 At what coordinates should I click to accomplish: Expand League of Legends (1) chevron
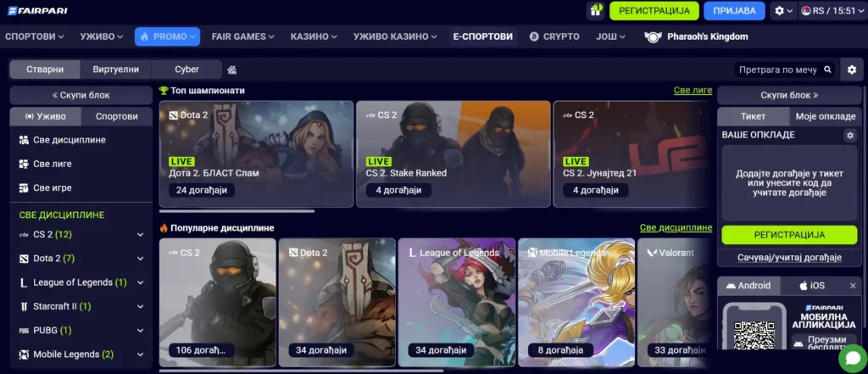pos(140,282)
